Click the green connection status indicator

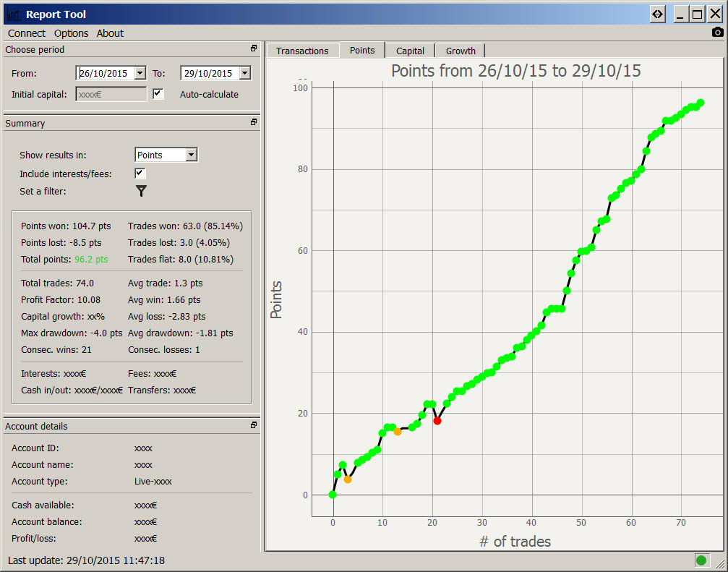[701, 560]
